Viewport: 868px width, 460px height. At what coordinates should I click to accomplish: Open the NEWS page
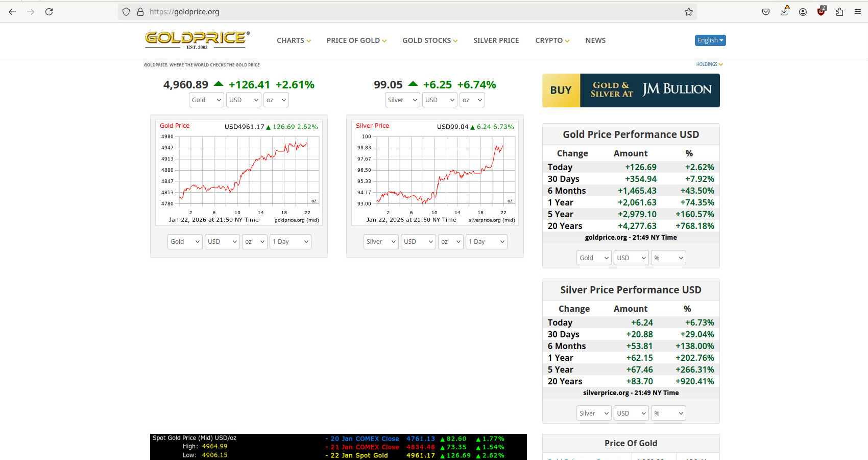click(595, 40)
